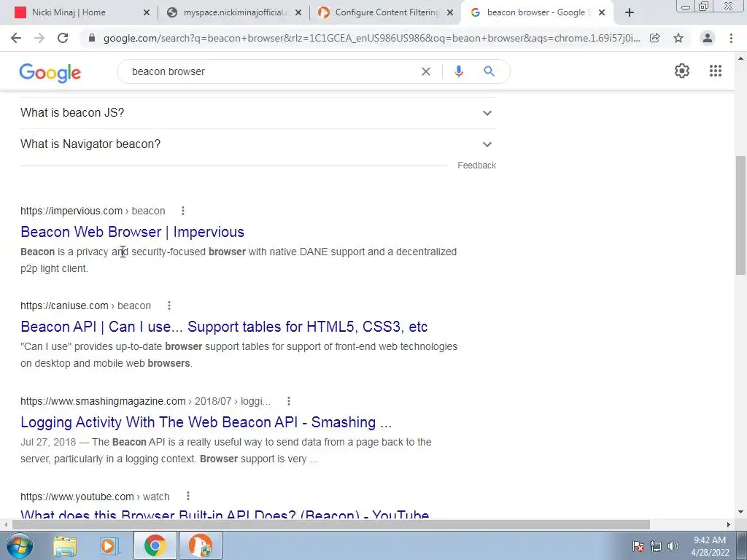Start voice search with the microphone

tap(459, 71)
